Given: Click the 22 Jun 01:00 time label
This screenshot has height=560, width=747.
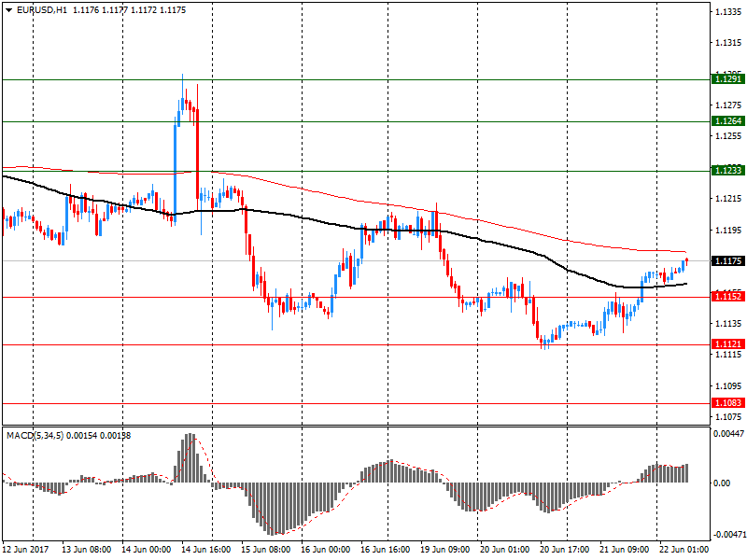Looking at the screenshot, I should point(684,549).
